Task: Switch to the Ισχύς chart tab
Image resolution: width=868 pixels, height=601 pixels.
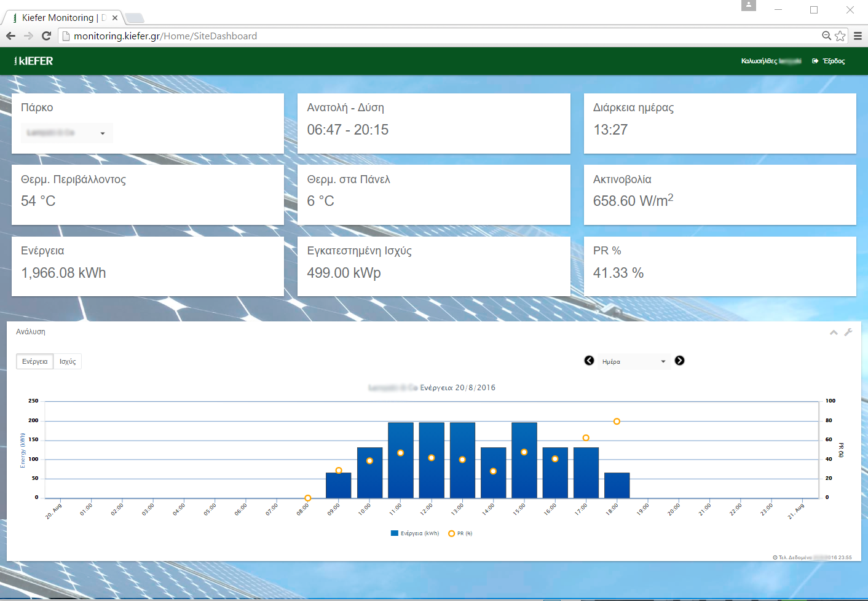Action: coord(68,361)
